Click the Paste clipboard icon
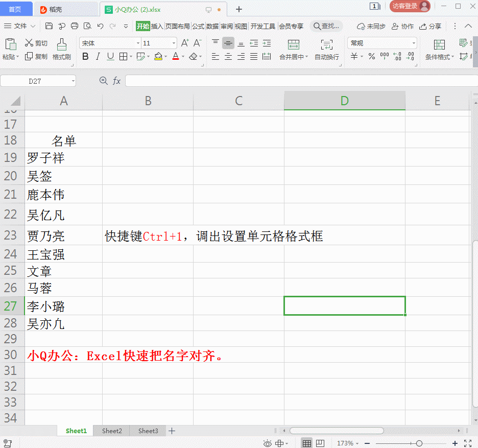This screenshot has width=478, height=448. (x=11, y=44)
